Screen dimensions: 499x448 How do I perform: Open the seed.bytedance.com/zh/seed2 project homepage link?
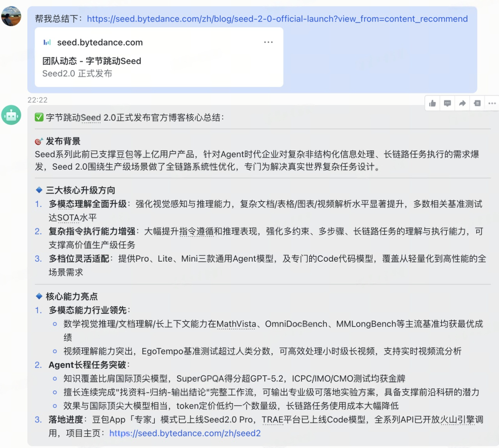click(185, 433)
